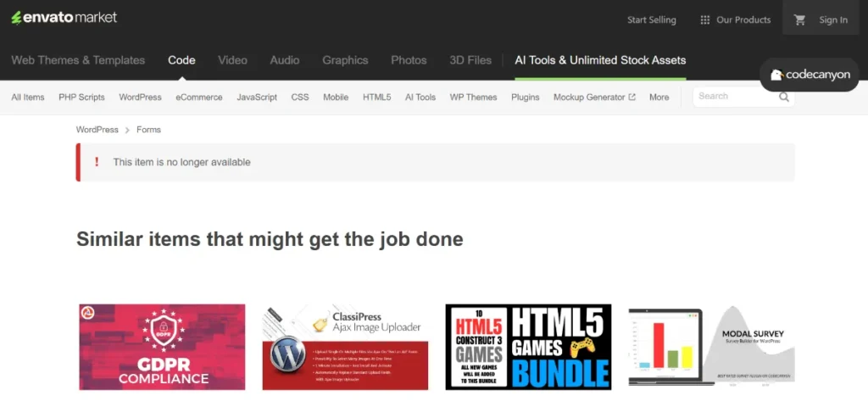Open Web Themes & Templates category
Viewport: 868px width, 418px height.
[78, 60]
